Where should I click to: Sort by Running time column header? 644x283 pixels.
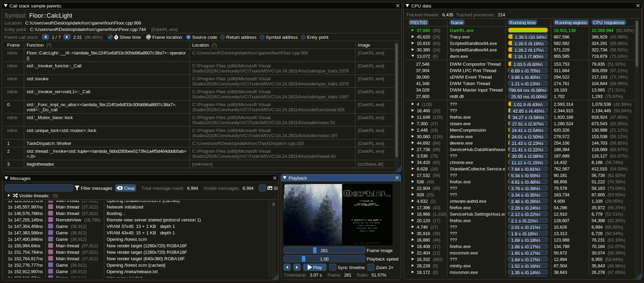522,23
